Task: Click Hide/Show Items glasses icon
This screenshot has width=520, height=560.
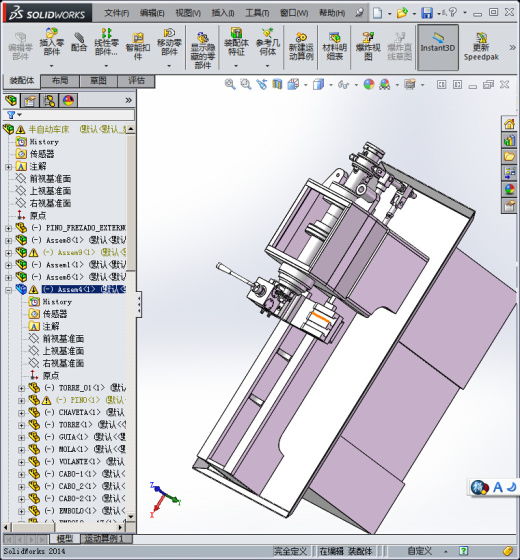Action: (344, 85)
